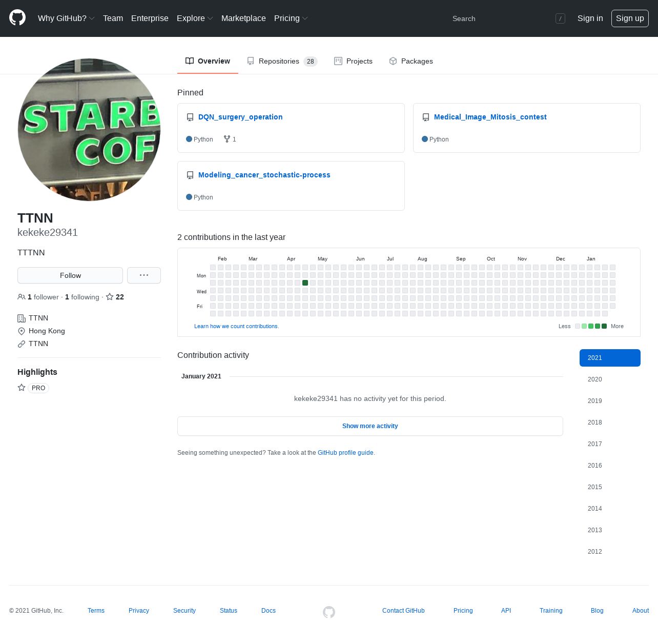Click the lightest green legend swatch
The height and width of the screenshot is (644, 658).
[584, 326]
